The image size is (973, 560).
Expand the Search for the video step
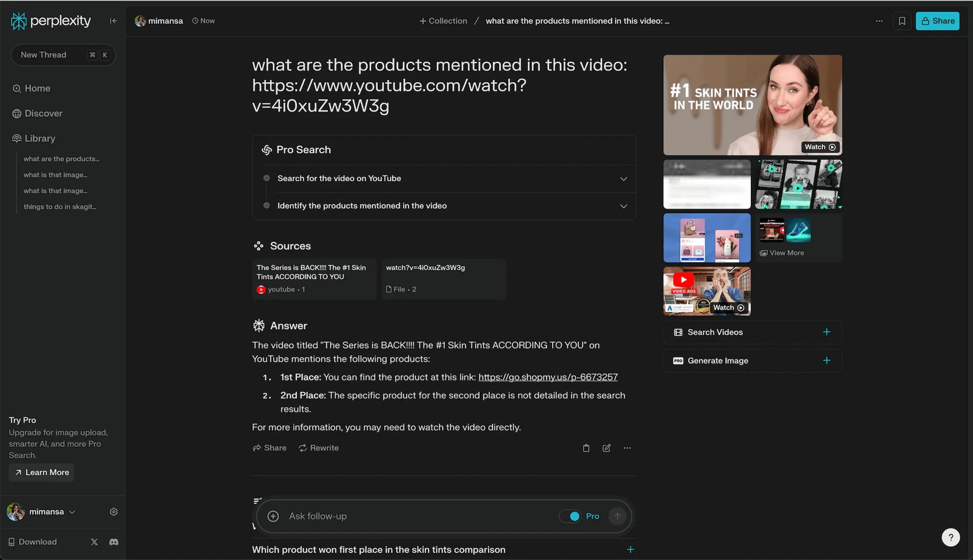[623, 179]
